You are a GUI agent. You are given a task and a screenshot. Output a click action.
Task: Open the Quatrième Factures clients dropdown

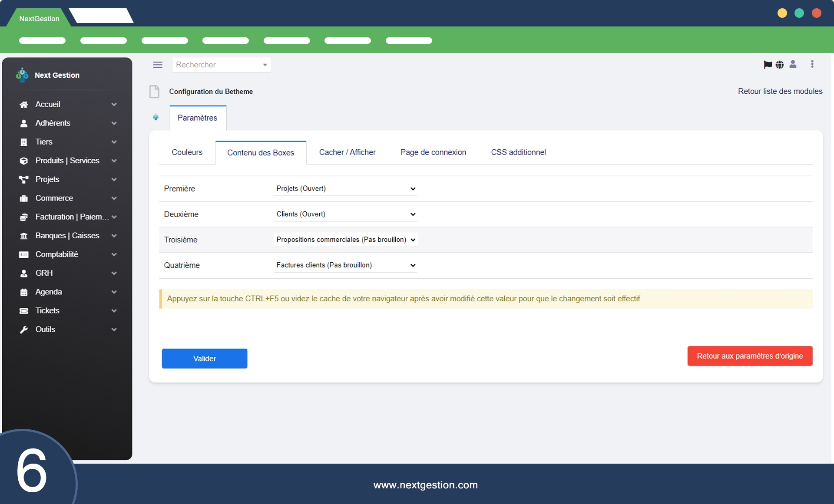point(345,265)
